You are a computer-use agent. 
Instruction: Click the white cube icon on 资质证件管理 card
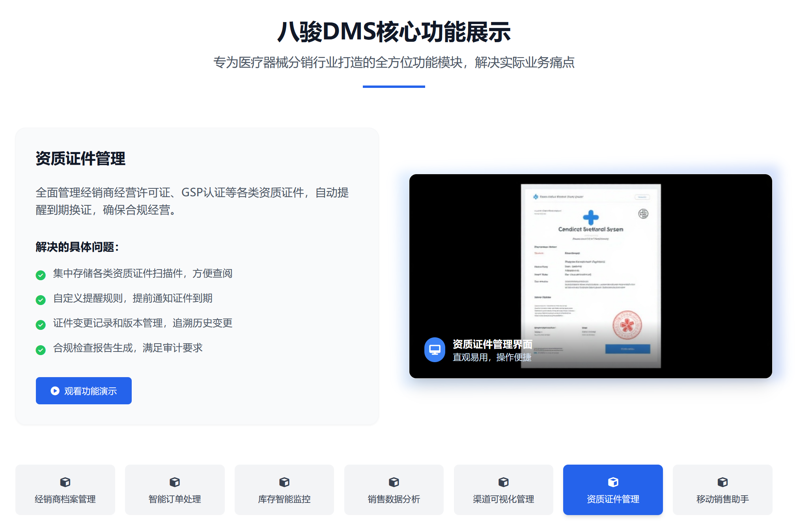613,482
